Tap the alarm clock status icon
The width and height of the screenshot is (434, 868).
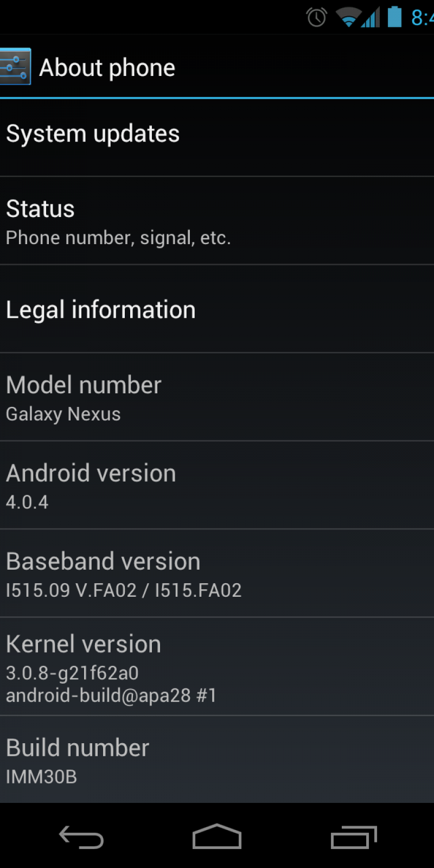(317, 17)
